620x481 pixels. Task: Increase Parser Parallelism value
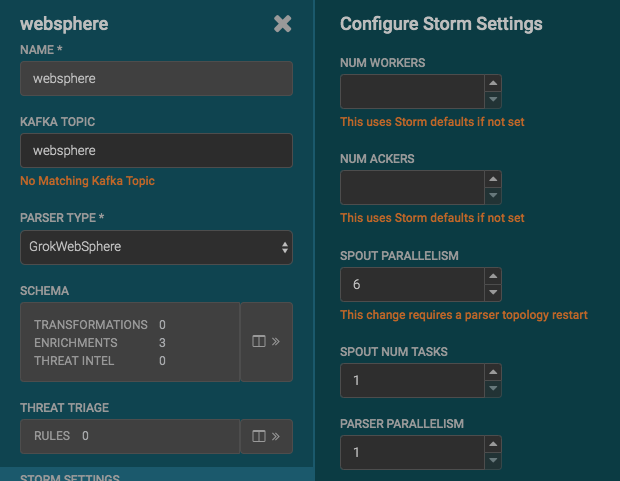(x=493, y=444)
